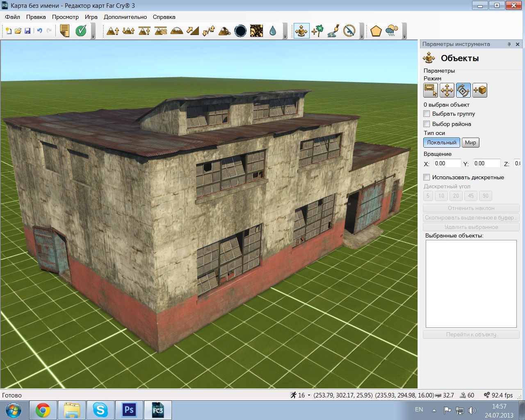
Task: Select the vegetation palm tree tool
Action: (x=317, y=31)
